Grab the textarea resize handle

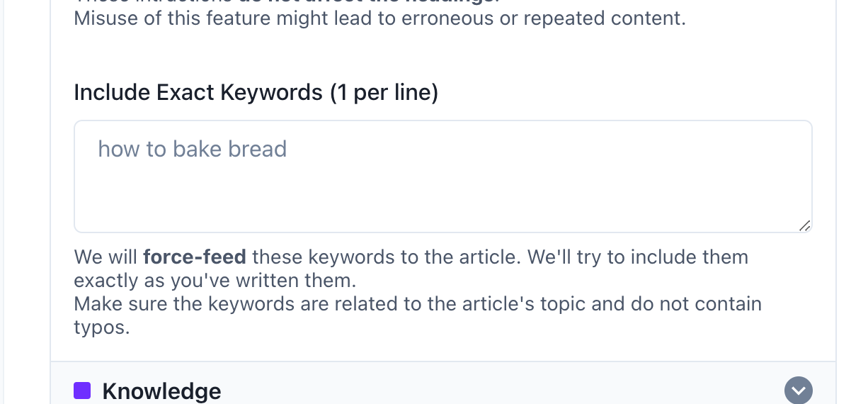coord(804,225)
